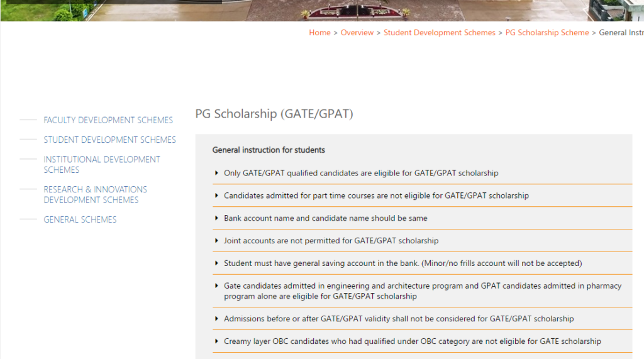Click arrow beside Gate candidates admitted instruction
This screenshot has height=359, width=644.
tap(216, 286)
